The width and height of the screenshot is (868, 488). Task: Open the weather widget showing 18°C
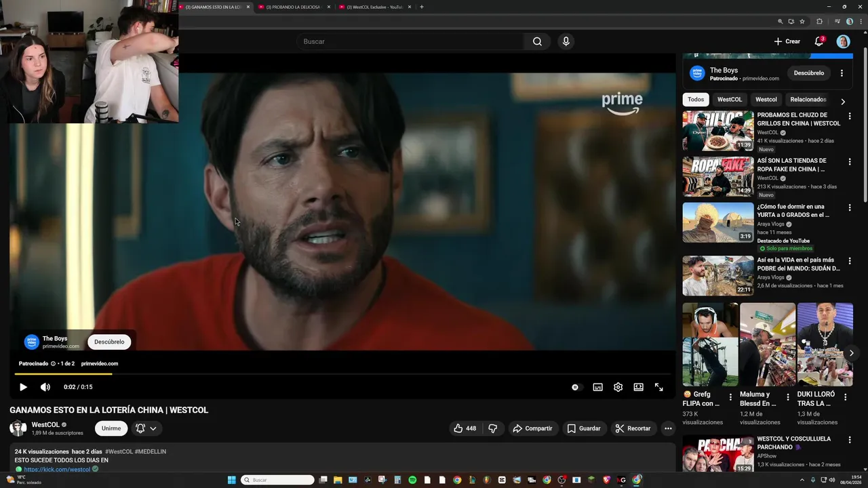coord(24,480)
